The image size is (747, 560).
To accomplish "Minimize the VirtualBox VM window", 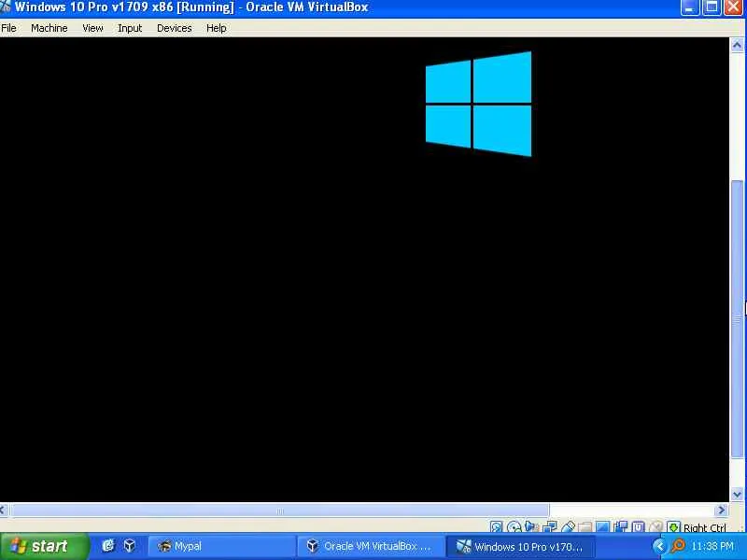I will (689, 7).
